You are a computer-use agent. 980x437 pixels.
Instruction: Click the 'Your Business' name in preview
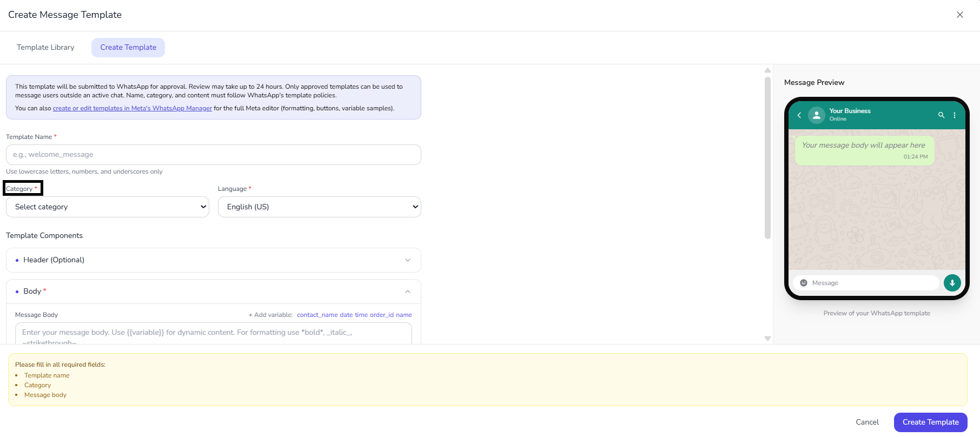click(850, 111)
